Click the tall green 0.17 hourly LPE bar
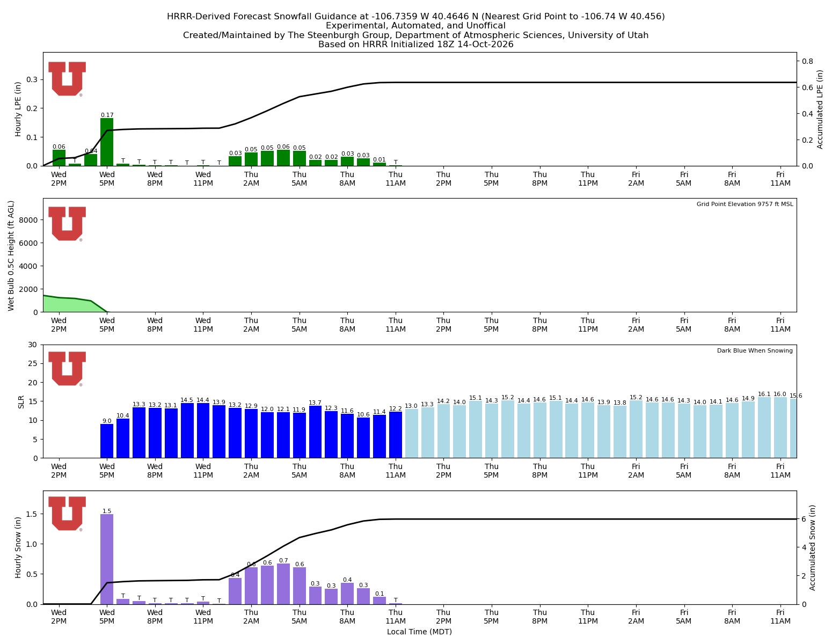Viewport: 832px width, 644px height. pos(107,142)
